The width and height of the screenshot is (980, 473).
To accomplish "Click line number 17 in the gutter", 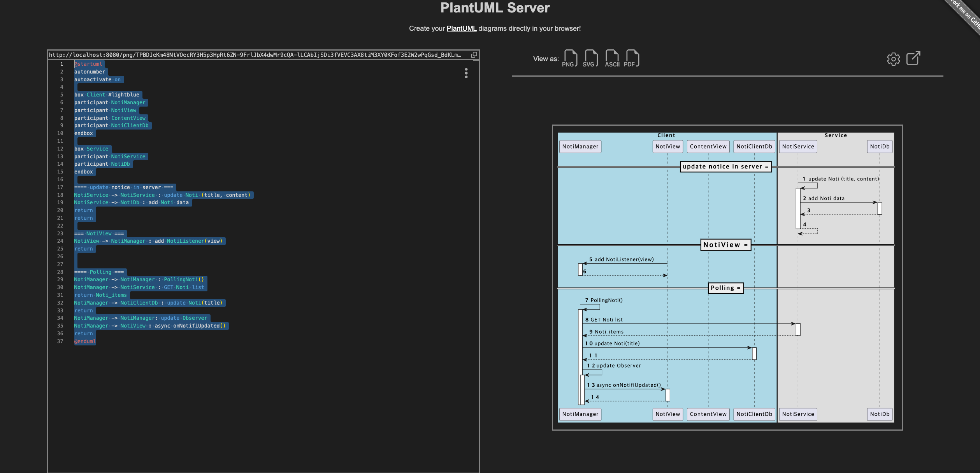I will pyautogui.click(x=60, y=187).
